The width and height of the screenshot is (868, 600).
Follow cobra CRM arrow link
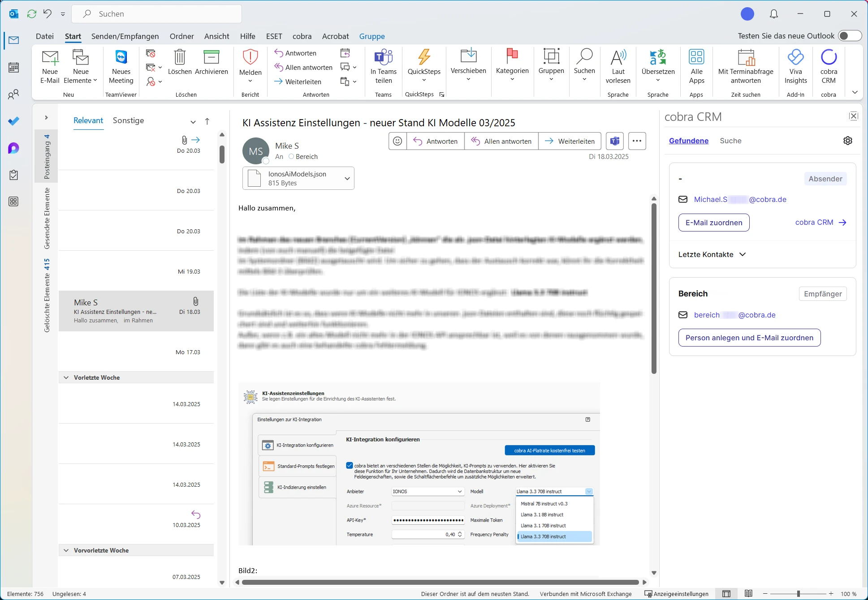[821, 223]
